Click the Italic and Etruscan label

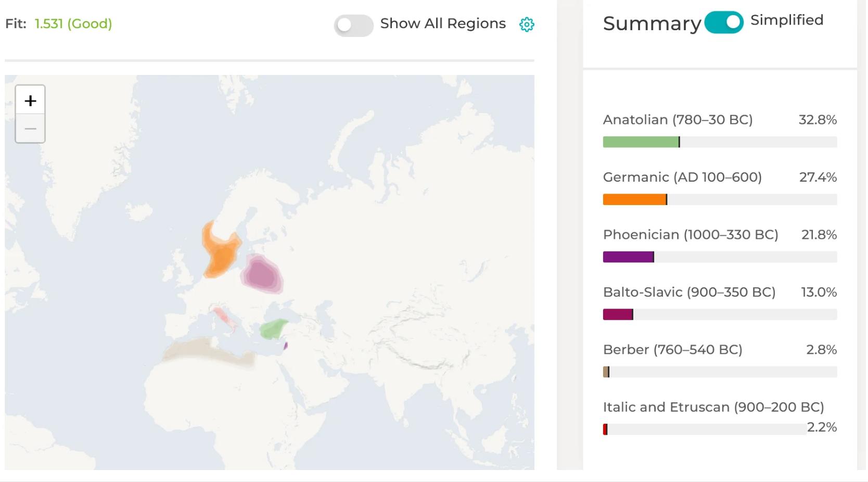[x=713, y=407]
